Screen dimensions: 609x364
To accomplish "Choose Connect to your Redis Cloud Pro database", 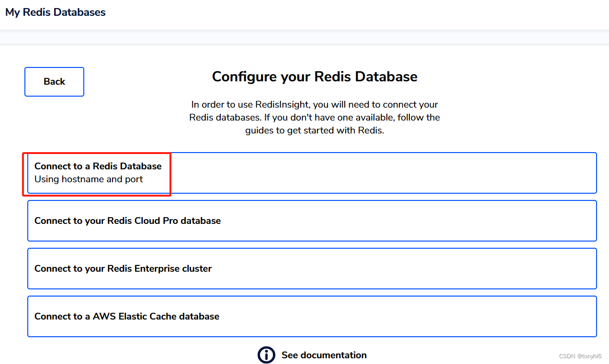I will tap(312, 221).
